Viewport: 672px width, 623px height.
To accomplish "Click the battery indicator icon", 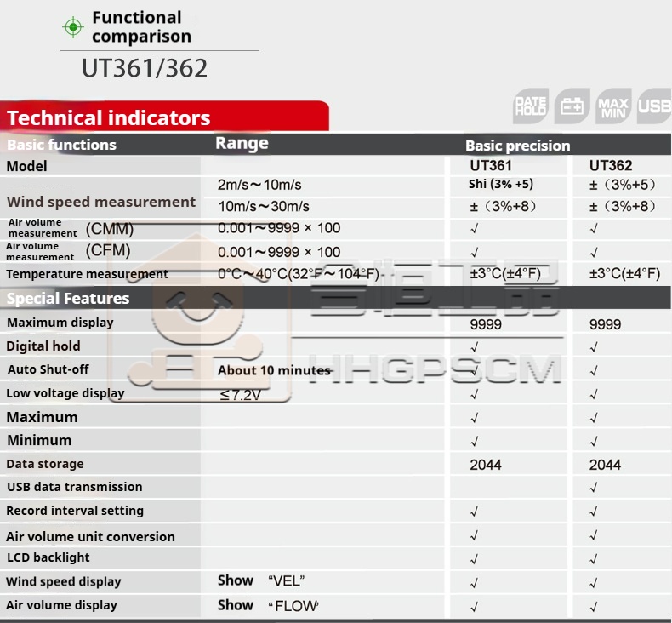I will tap(572, 106).
